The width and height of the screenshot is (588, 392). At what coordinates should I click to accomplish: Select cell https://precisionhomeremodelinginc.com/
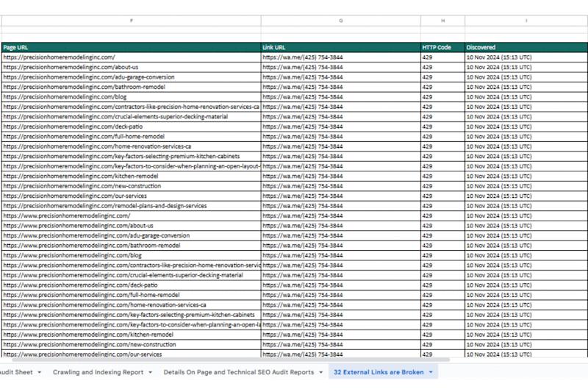[132, 57]
